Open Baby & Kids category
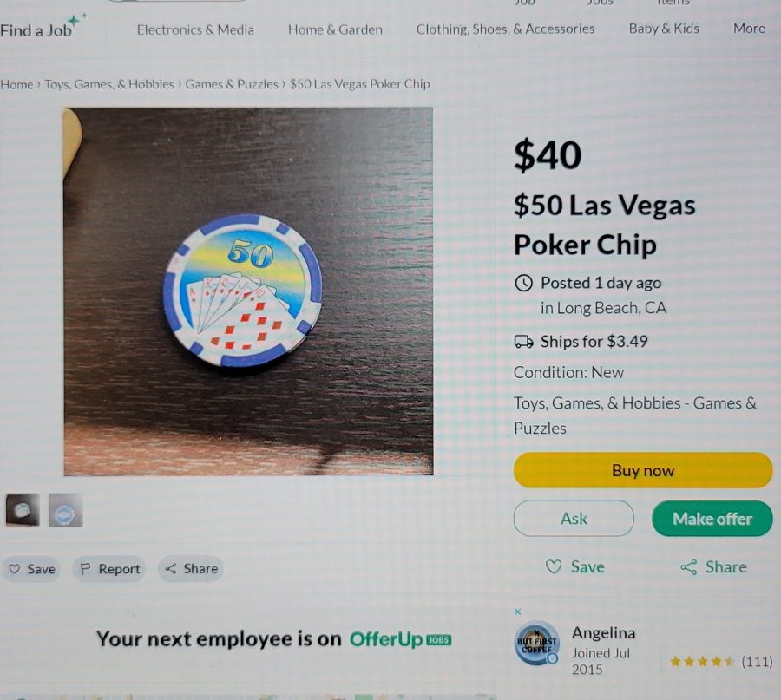Image resolution: width=781 pixels, height=700 pixels. [x=664, y=29]
